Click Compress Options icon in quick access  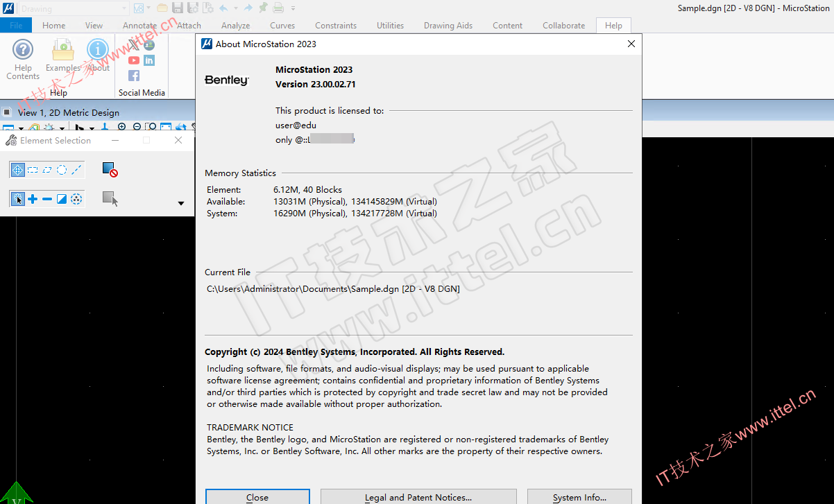coord(207,8)
